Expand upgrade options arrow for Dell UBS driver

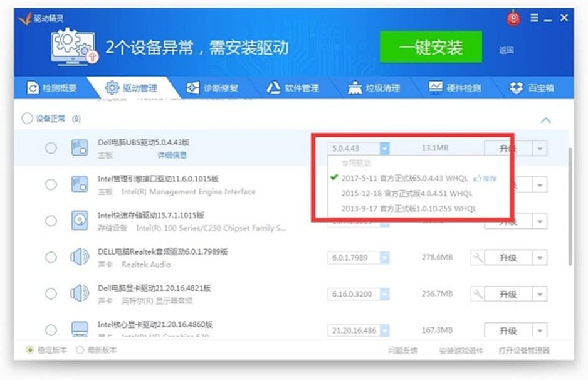click(540, 149)
